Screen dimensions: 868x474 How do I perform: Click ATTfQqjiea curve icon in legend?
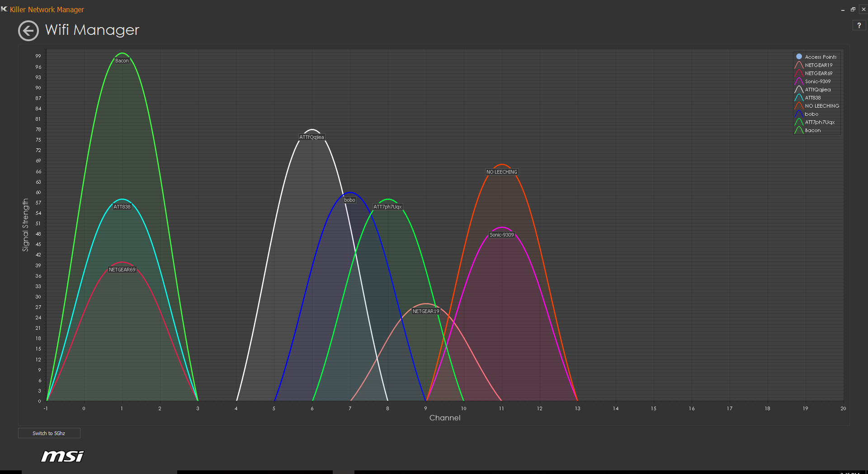click(799, 90)
